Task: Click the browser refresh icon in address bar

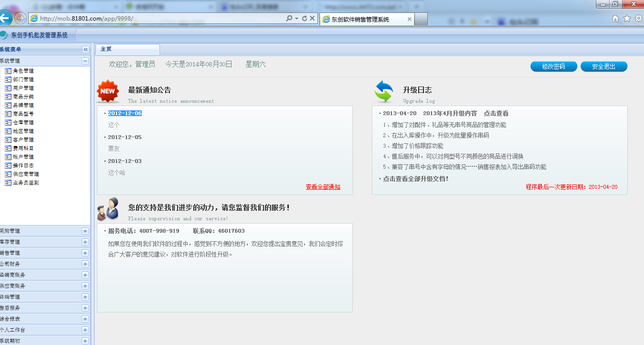Action: (x=305, y=19)
